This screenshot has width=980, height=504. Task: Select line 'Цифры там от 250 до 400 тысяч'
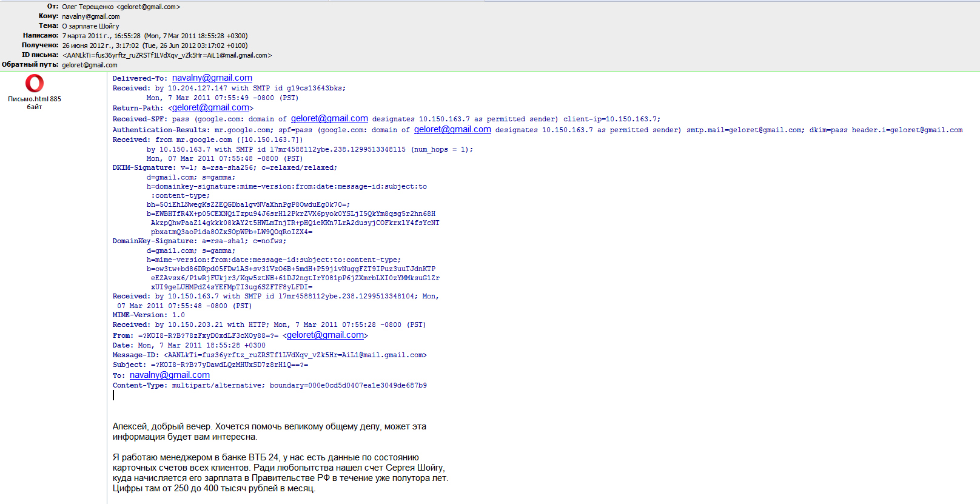pyautogui.click(x=214, y=488)
